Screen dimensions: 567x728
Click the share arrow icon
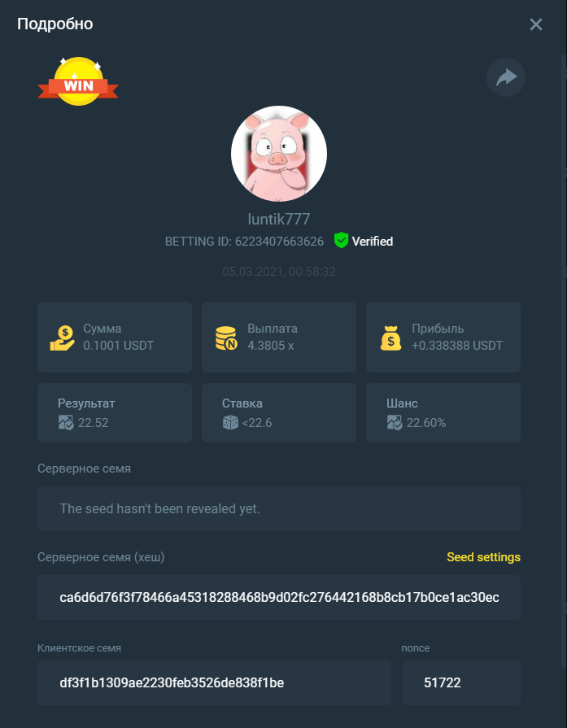pyautogui.click(x=506, y=77)
